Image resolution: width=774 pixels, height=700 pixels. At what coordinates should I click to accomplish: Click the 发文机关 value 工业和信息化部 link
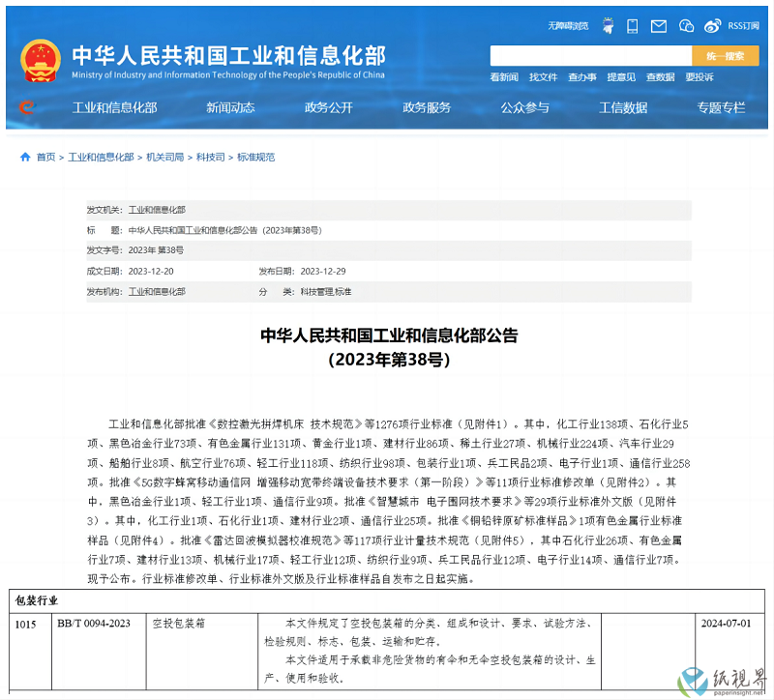tap(157, 210)
